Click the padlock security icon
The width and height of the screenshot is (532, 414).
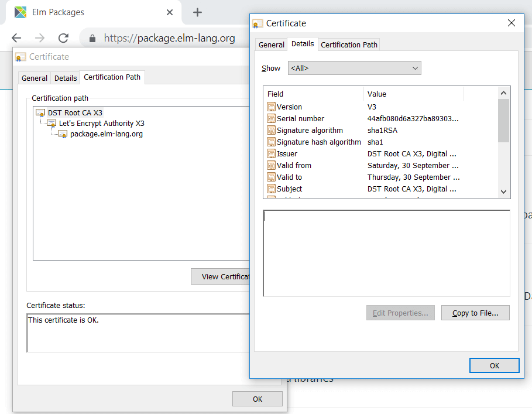[x=92, y=38]
